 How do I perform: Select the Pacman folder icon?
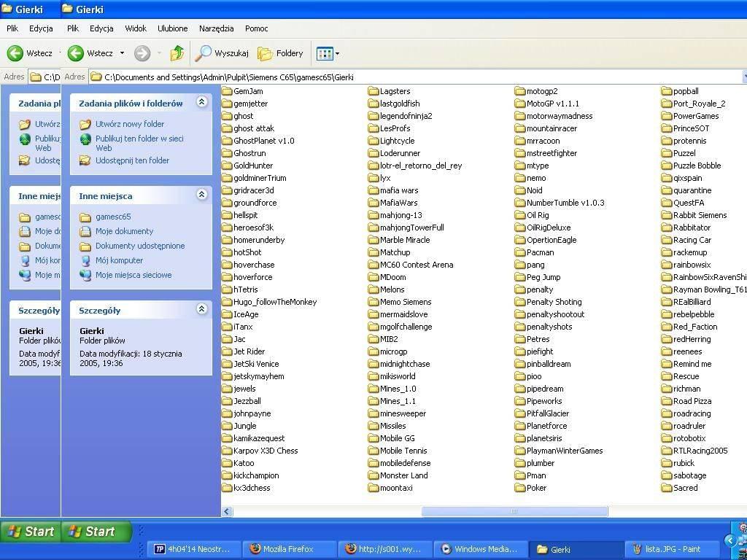point(519,252)
